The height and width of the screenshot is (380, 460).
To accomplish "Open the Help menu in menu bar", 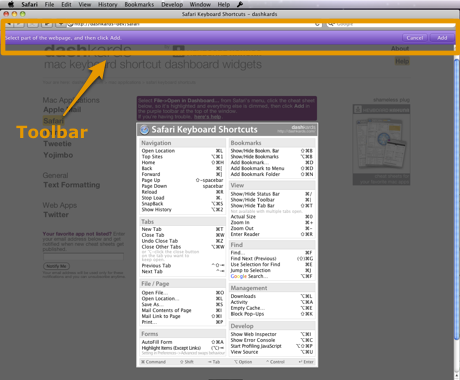I will (224, 4).
